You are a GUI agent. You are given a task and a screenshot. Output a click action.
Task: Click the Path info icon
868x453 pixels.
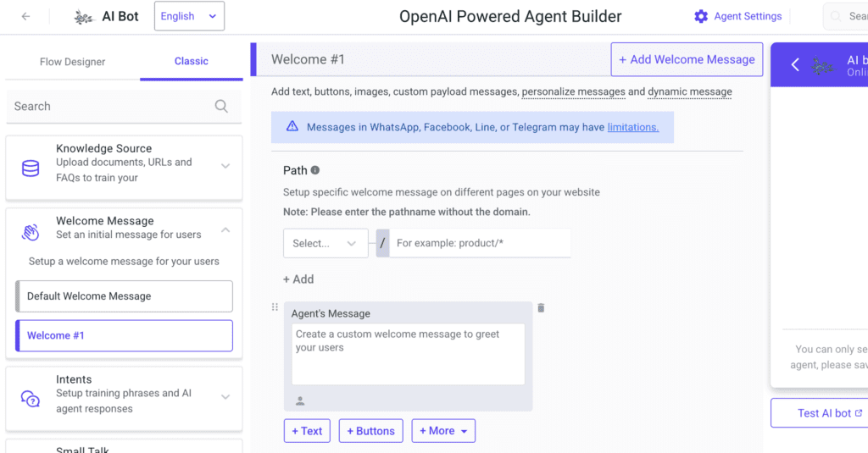click(x=315, y=170)
